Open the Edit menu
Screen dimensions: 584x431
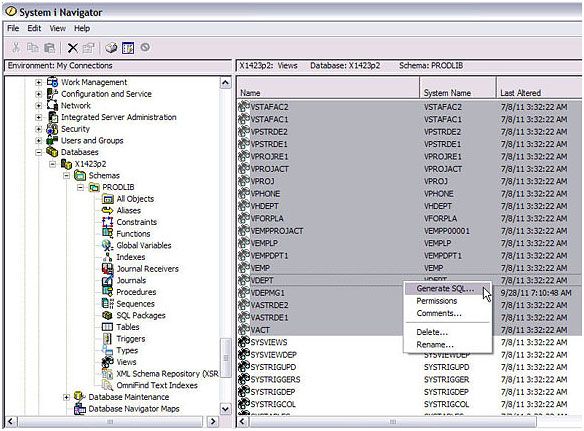pos(34,28)
